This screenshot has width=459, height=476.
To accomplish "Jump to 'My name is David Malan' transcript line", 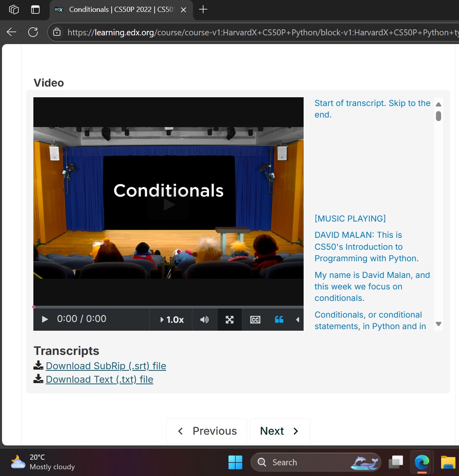I will (372, 286).
